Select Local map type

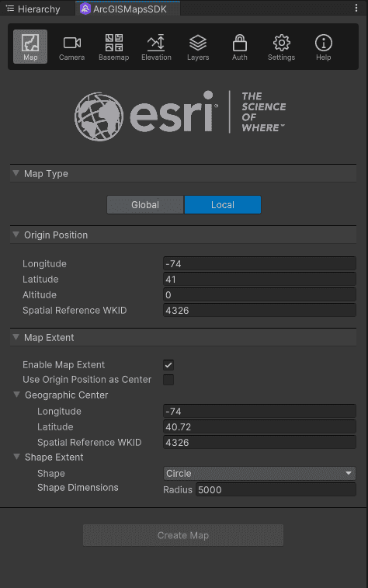tap(223, 205)
